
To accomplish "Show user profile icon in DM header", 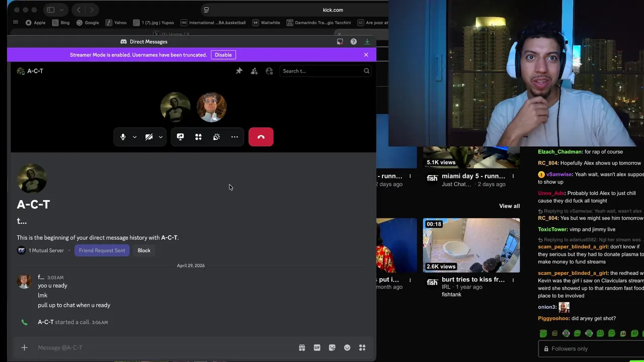I will 269,71.
